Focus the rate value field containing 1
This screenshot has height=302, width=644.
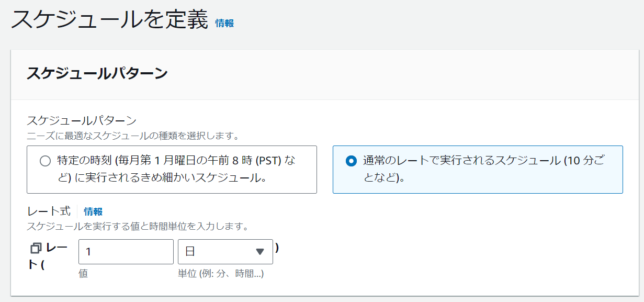pos(126,252)
